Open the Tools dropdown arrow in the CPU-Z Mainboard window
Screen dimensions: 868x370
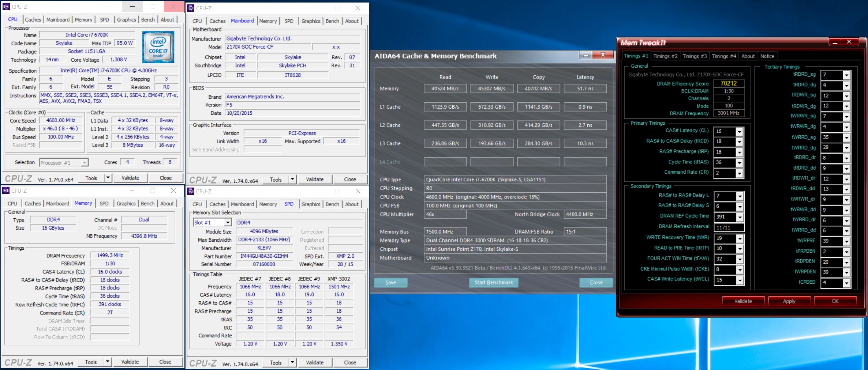tap(292, 180)
